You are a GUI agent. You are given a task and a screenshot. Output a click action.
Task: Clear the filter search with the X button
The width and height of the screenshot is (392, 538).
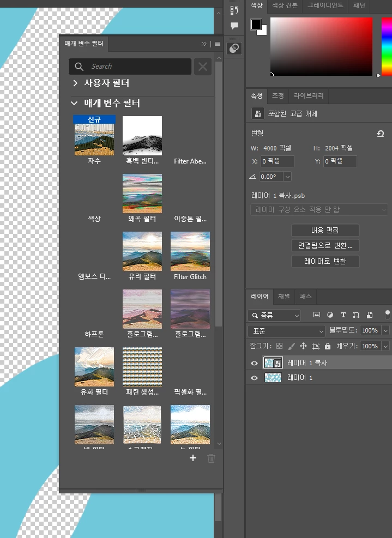coord(202,67)
